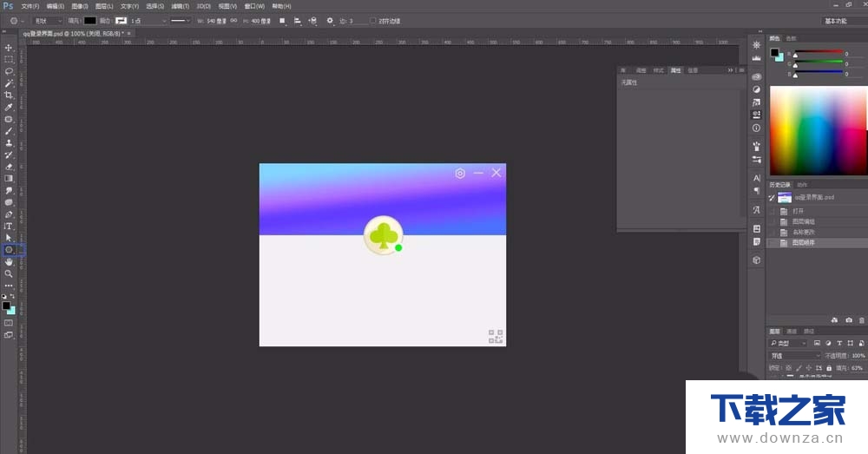Image resolution: width=868 pixels, height=454 pixels.
Task: Open the stroke line style dropdown
Action: (181, 21)
